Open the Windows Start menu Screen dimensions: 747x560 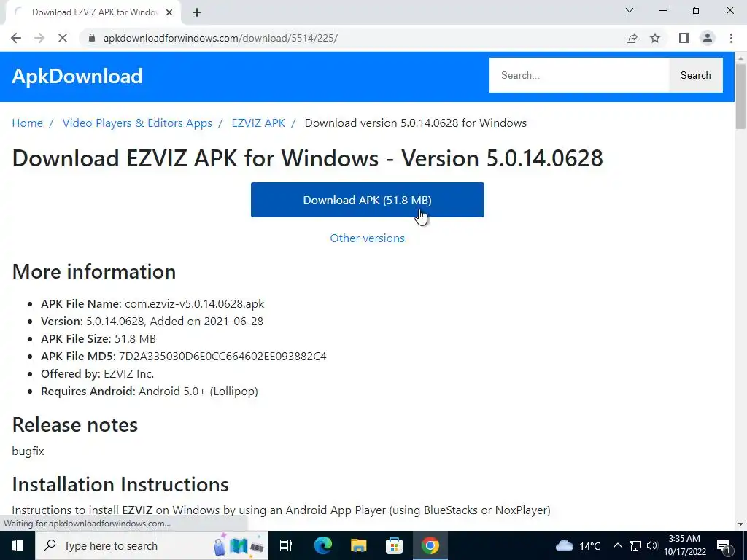point(18,545)
